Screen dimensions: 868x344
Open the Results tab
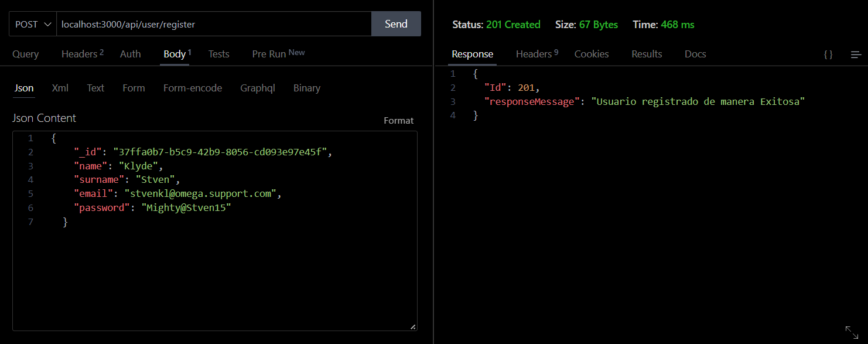[x=647, y=54]
